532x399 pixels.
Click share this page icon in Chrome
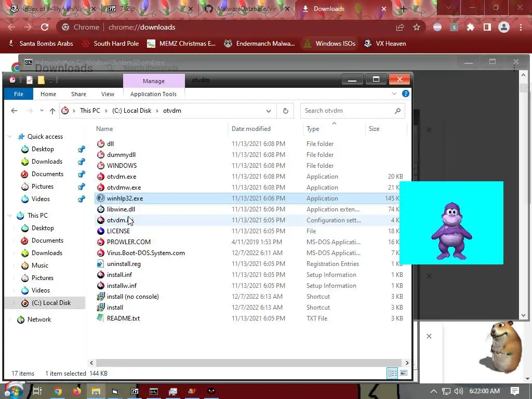(400, 27)
